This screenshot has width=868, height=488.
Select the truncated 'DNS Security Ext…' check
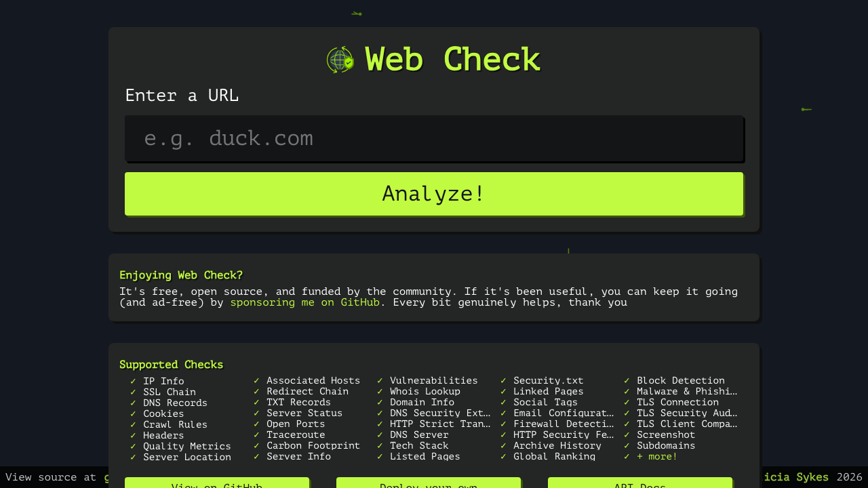point(440,413)
